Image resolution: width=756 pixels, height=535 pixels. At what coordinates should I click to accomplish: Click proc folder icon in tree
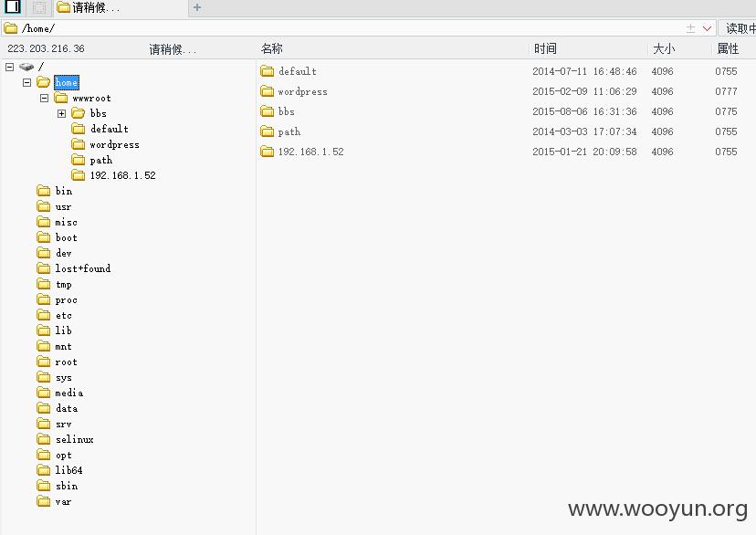click(x=44, y=299)
